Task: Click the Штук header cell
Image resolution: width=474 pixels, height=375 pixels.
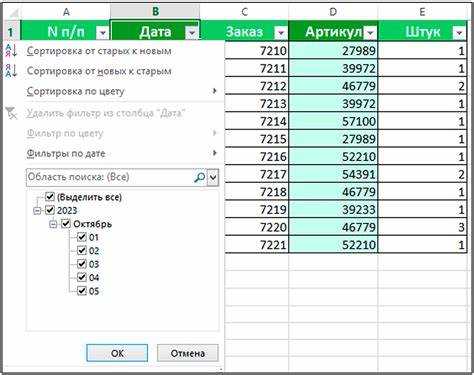Action: tap(422, 32)
